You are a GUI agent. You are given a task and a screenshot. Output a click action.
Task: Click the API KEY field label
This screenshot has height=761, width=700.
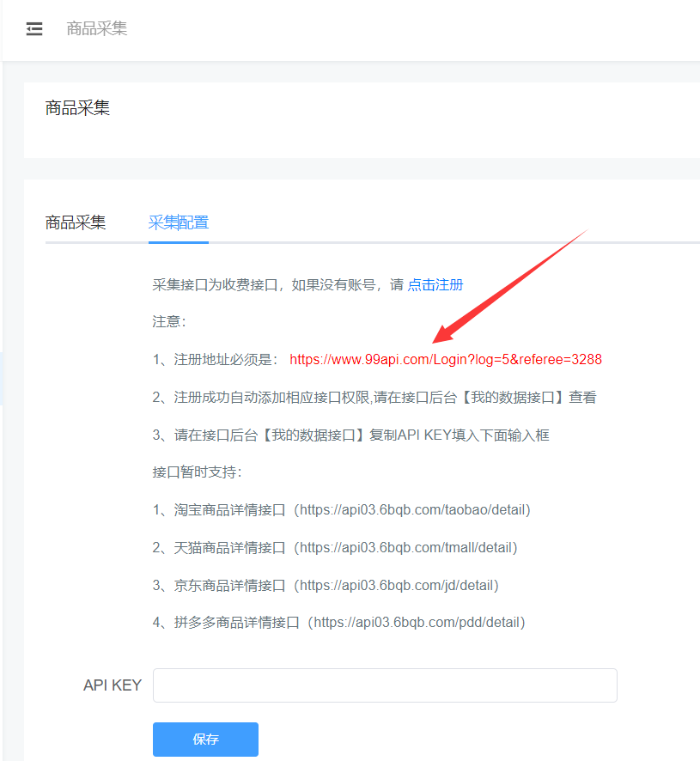(x=113, y=685)
